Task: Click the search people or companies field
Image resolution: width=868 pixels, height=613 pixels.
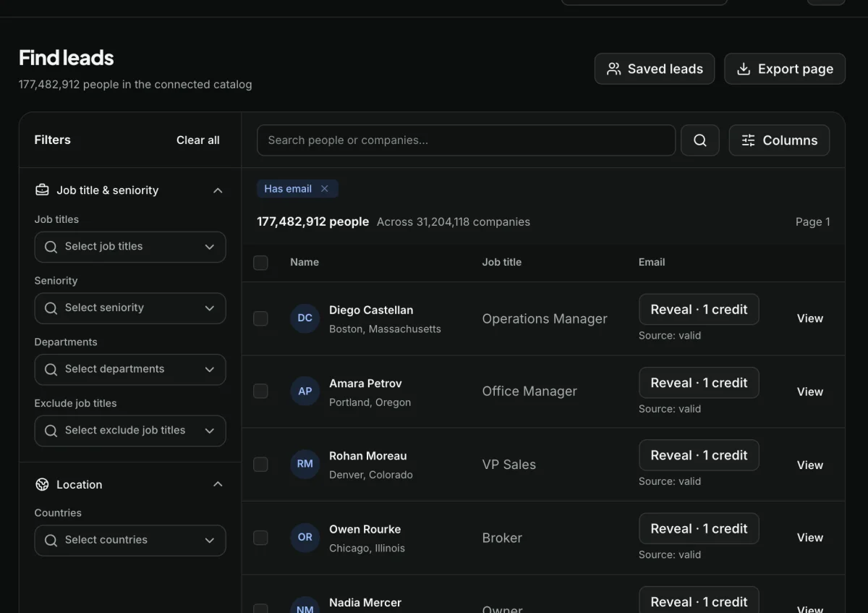Action: (466, 140)
